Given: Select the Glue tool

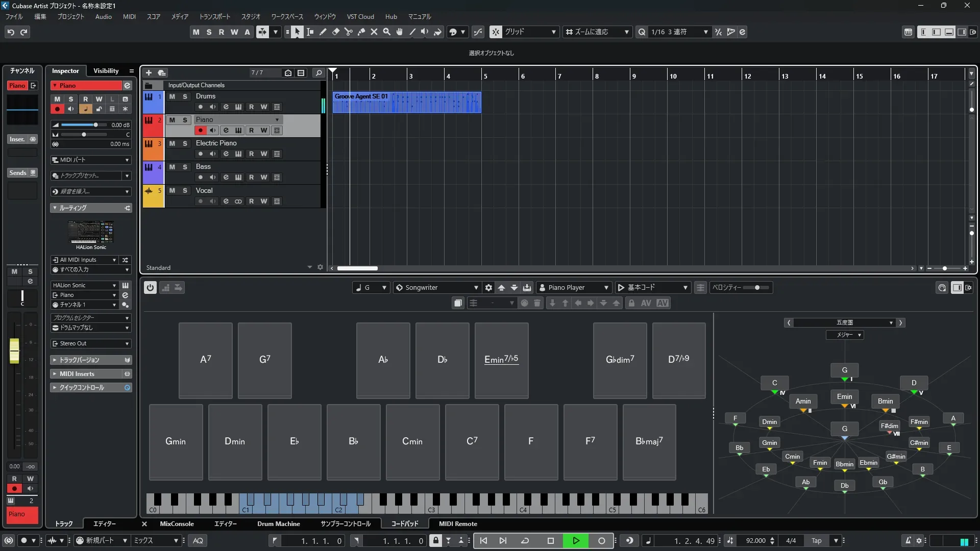Looking at the screenshot, I should [361, 32].
